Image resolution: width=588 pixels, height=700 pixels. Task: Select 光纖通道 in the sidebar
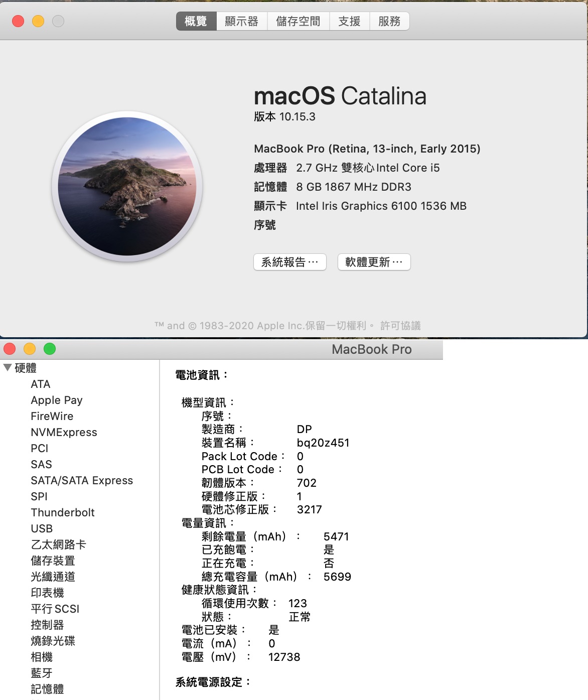pos(53,577)
